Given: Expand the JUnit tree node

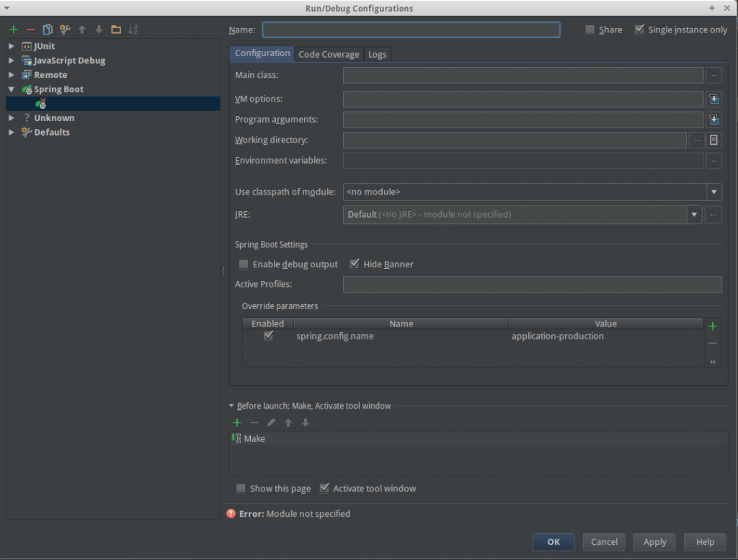Looking at the screenshot, I should (12, 46).
